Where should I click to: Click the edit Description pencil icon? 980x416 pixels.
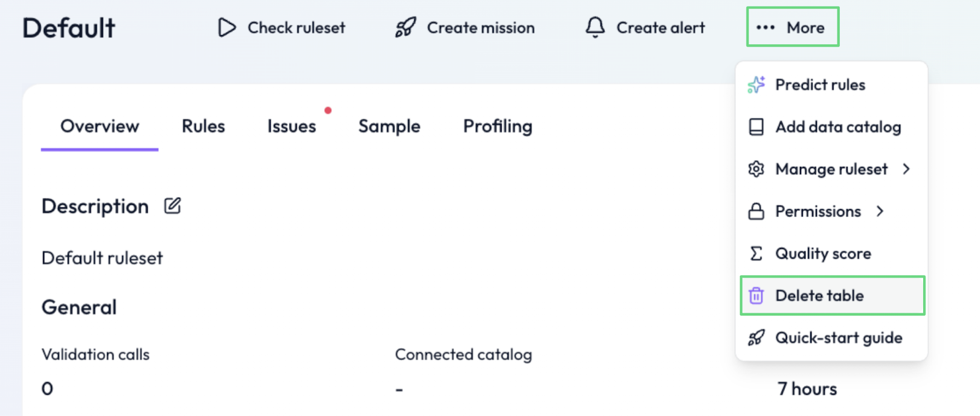click(x=173, y=206)
